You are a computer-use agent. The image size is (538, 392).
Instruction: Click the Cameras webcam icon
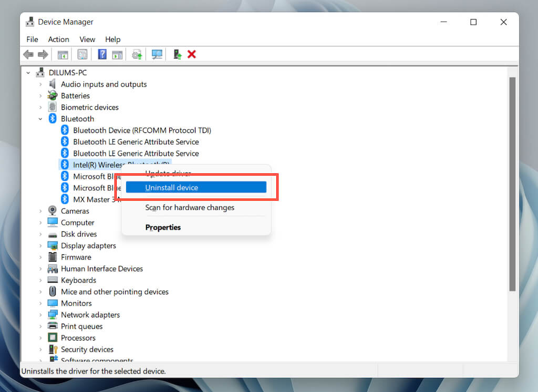(53, 210)
